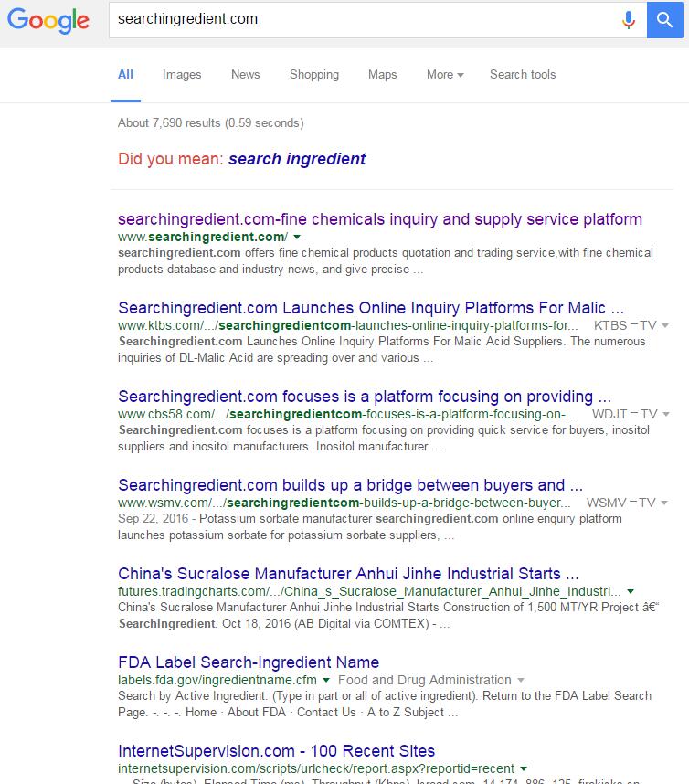
Task: Open InternetSupervision.com 100 Recent Sites result
Action: 277,750
